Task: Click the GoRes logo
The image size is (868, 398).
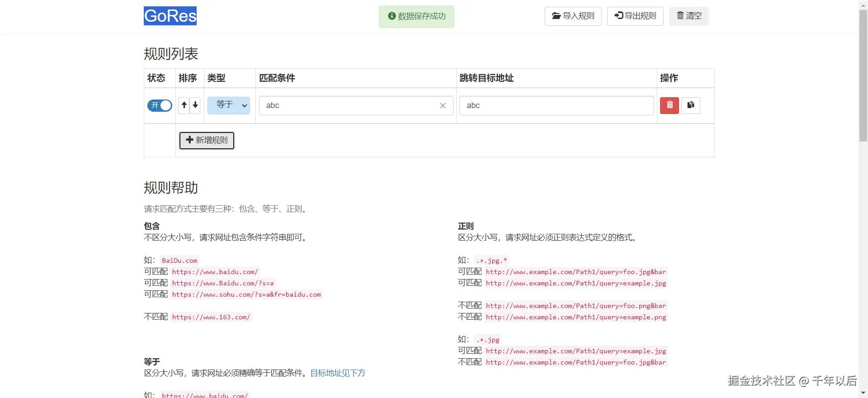Action: click(170, 16)
